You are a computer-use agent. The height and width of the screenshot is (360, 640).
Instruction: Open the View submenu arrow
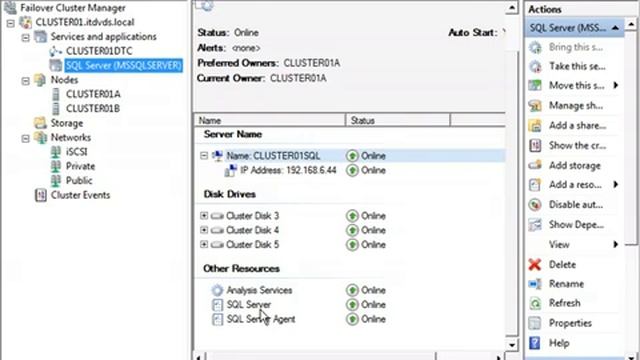pyautogui.click(x=616, y=244)
